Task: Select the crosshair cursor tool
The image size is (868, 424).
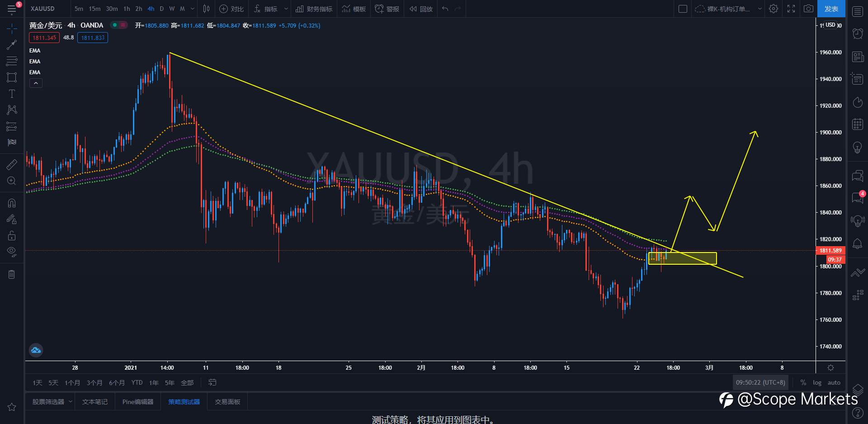Action: click(x=12, y=29)
